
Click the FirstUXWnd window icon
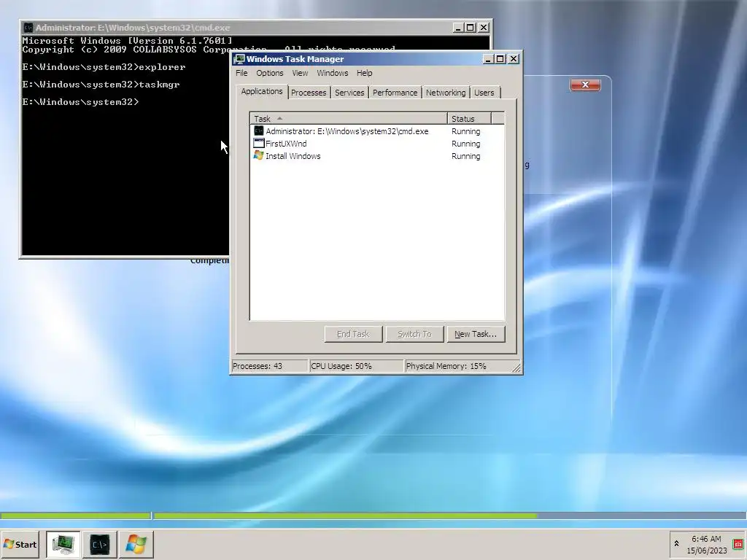[259, 143]
